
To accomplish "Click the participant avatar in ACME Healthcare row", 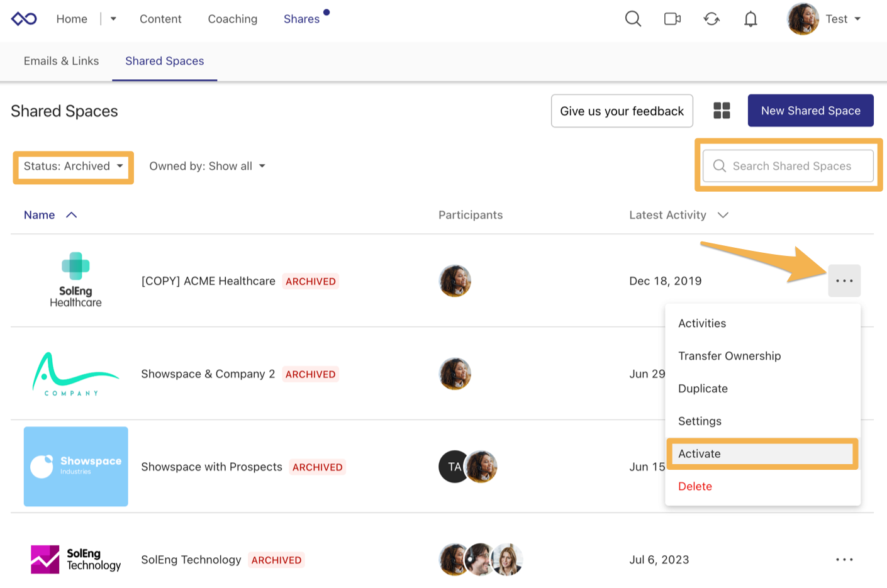I will pyautogui.click(x=454, y=280).
